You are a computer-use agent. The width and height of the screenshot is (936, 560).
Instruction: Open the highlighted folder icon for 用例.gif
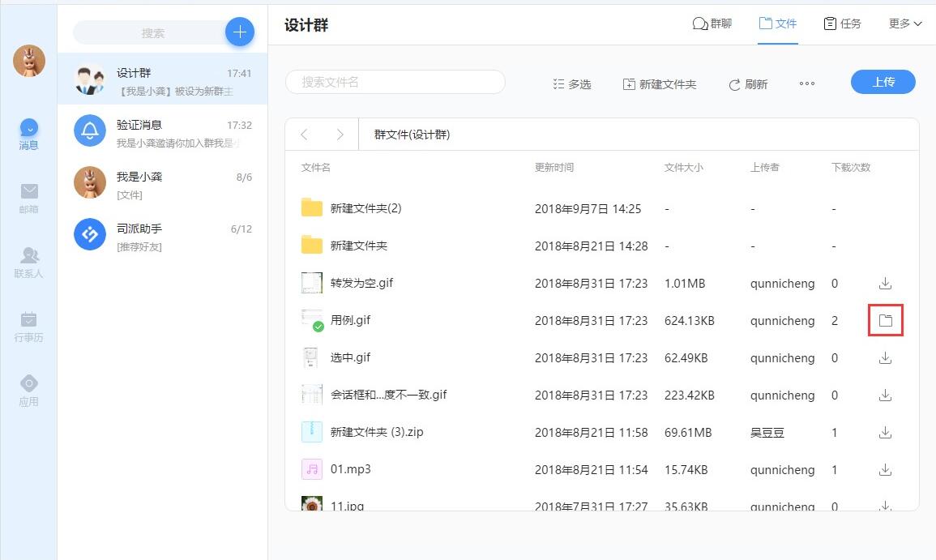point(885,320)
